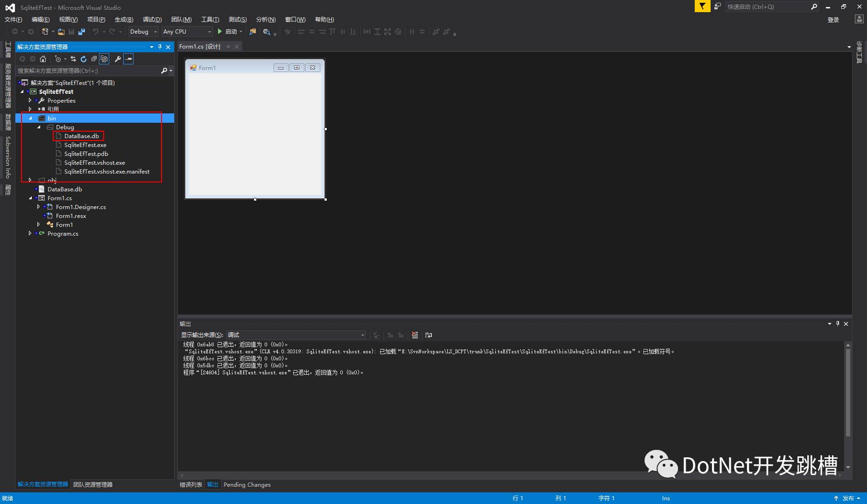This screenshot has height=504, width=867.
Task: Click the Undo toolbar icon
Action: tap(96, 32)
